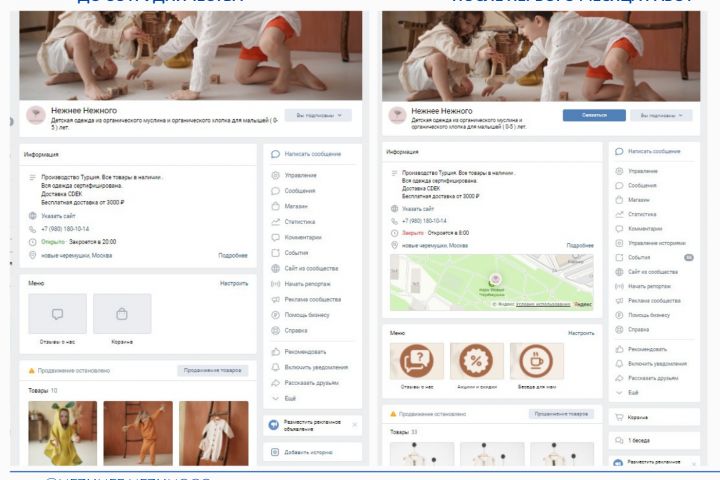
Task: Open 'Справка' help icon in left page sidebar
Action: pos(276,330)
